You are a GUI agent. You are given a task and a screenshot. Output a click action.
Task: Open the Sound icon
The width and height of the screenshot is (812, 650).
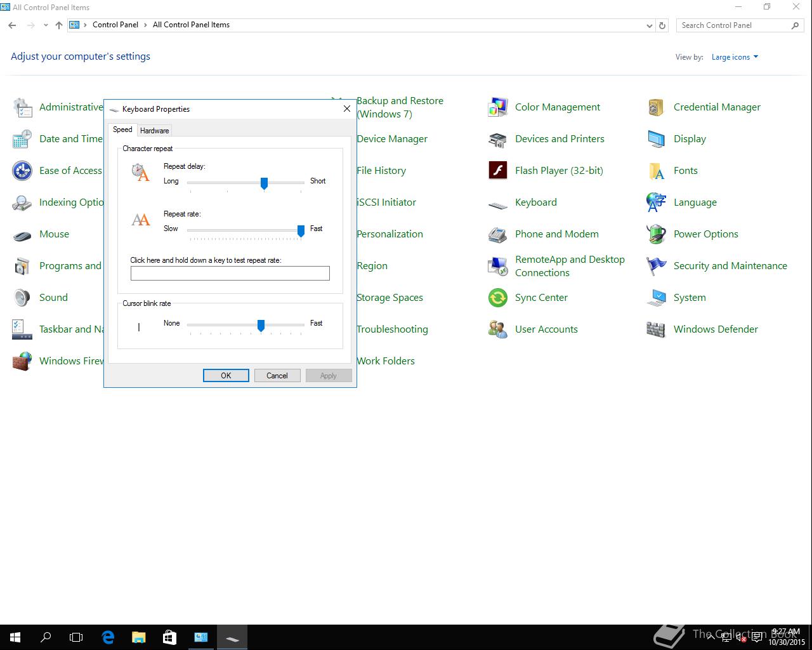(x=22, y=298)
